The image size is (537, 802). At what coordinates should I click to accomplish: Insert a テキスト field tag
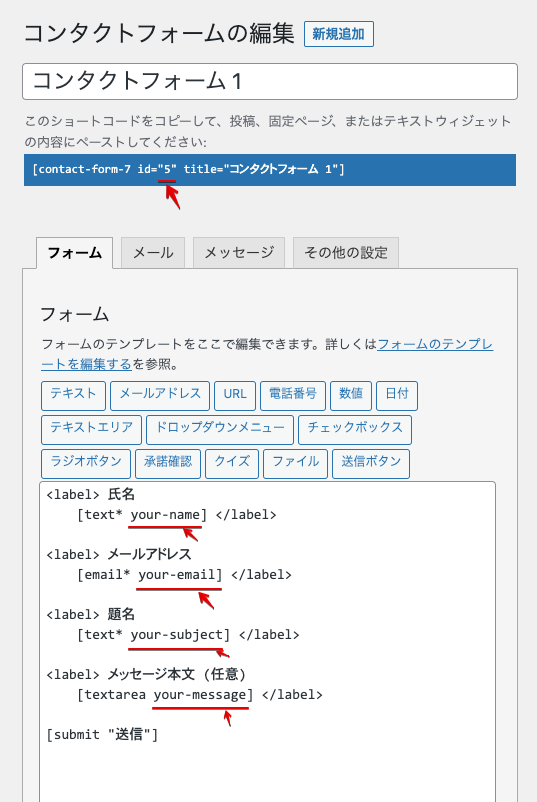click(73, 395)
